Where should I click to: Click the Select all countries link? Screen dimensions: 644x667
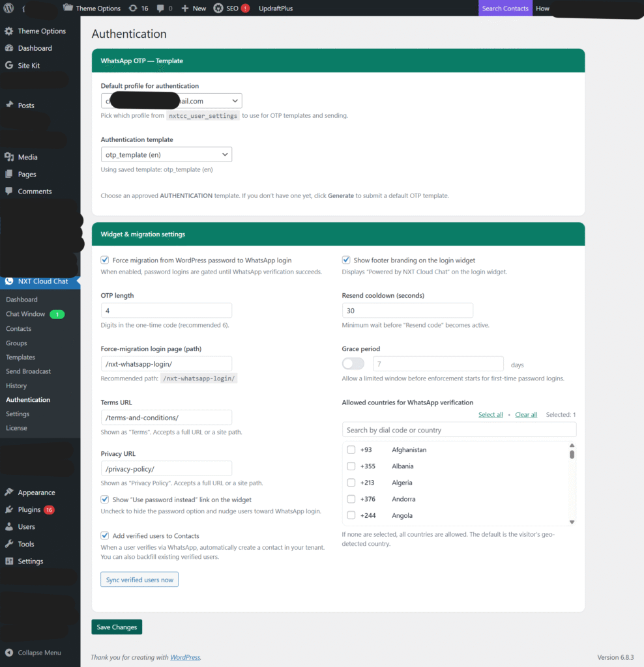(x=490, y=414)
